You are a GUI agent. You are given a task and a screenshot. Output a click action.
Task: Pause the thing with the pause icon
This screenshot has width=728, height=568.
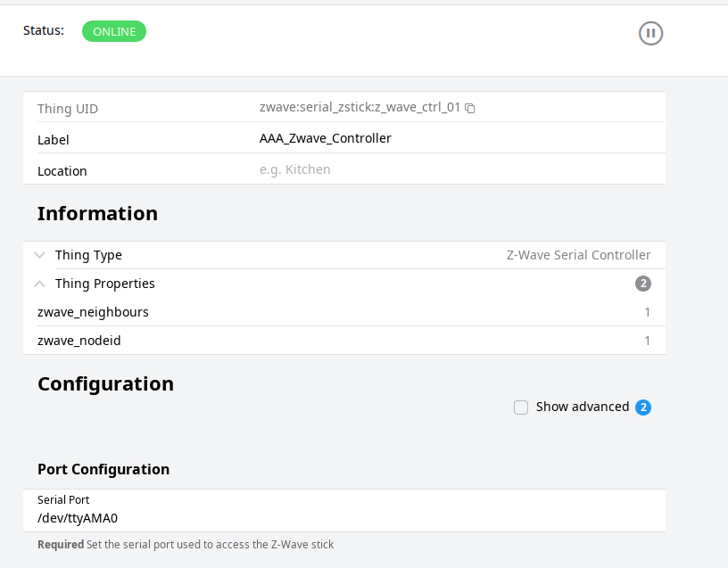[x=650, y=34]
